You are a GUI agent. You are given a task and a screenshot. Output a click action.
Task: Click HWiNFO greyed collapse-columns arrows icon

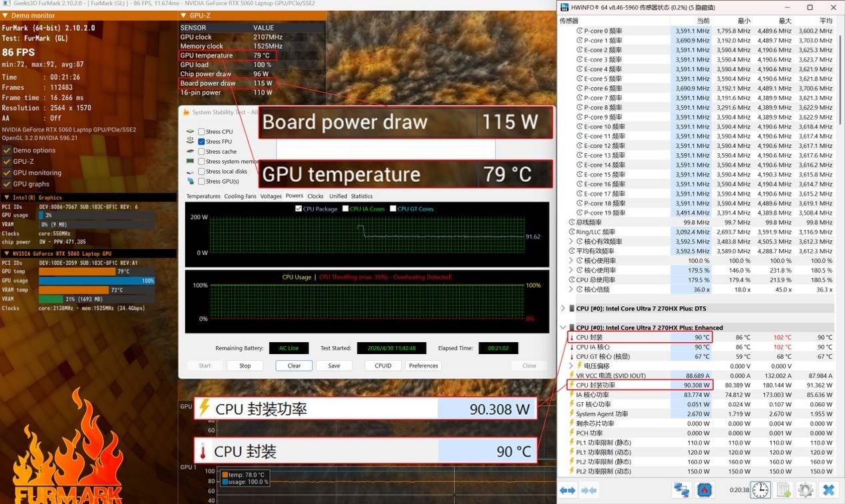point(589,490)
